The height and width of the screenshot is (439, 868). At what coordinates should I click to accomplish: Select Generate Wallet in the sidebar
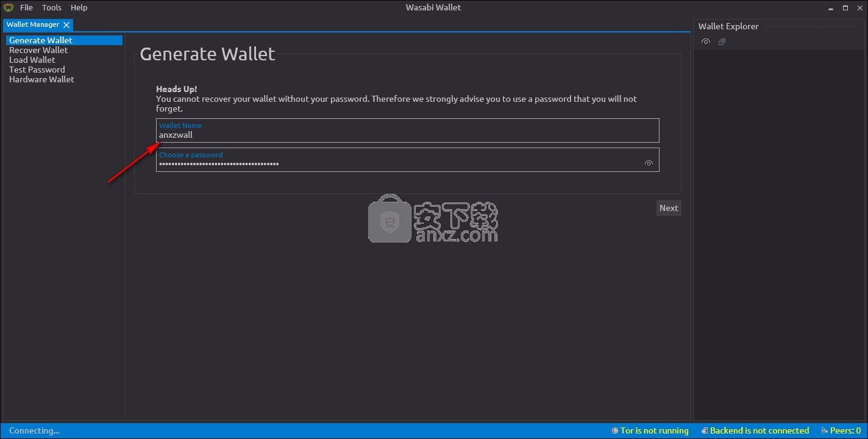click(x=64, y=40)
